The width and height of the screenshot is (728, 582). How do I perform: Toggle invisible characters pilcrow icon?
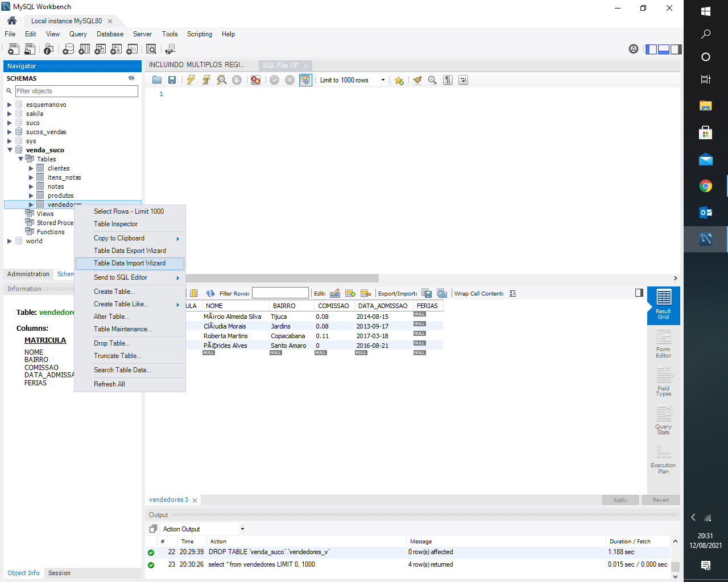coord(448,80)
